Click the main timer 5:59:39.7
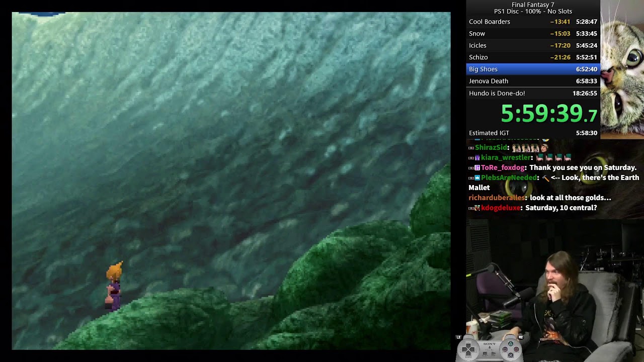The height and width of the screenshot is (362, 644). point(549,114)
